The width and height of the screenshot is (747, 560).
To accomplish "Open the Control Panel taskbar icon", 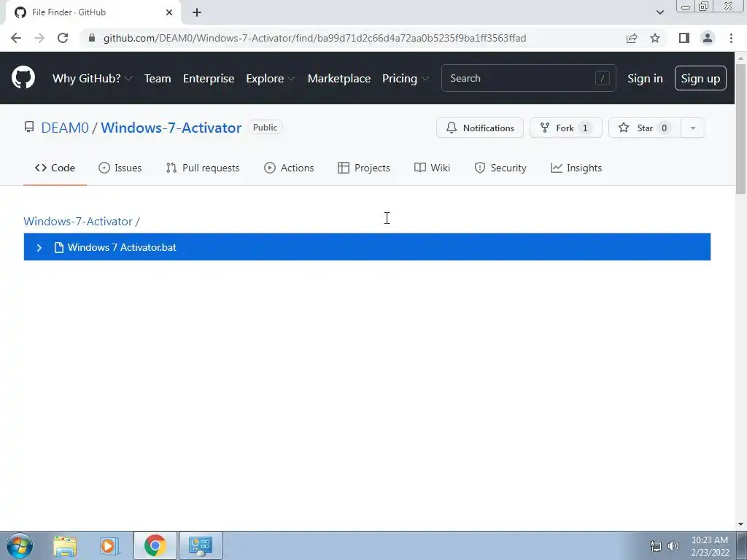I will 200,545.
